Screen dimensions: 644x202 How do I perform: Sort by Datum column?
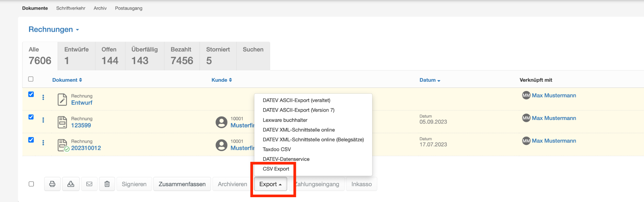tap(430, 80)
